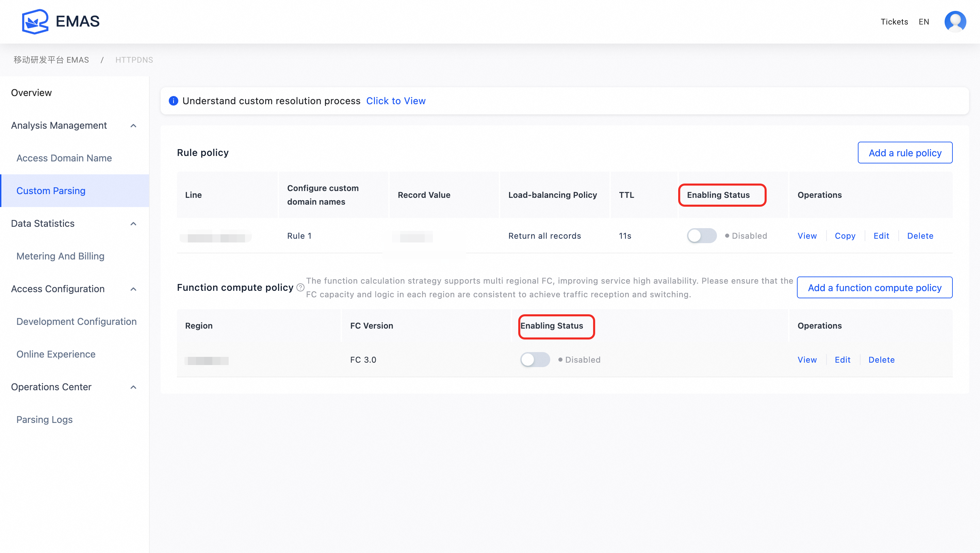This screenshot has width=980, height=553.
Task: Click Add a function compute policy button
Action: [874, 288]
